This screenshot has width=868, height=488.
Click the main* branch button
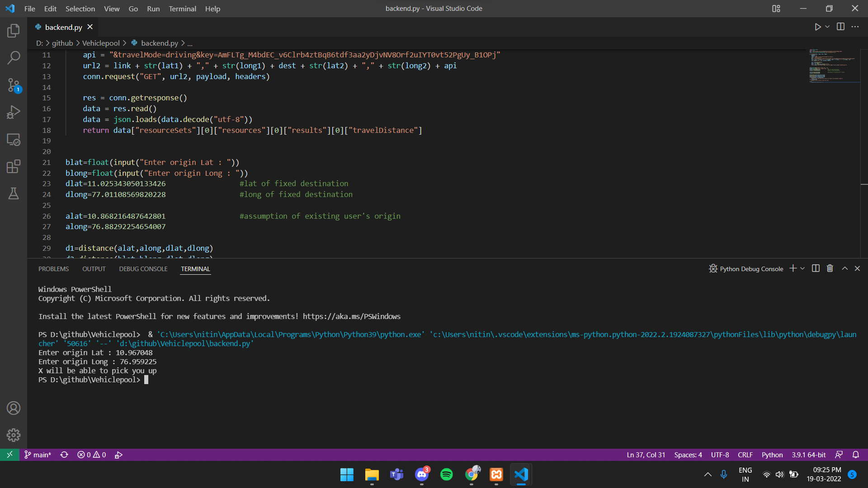pyautogui.click(x=38, y=455)
